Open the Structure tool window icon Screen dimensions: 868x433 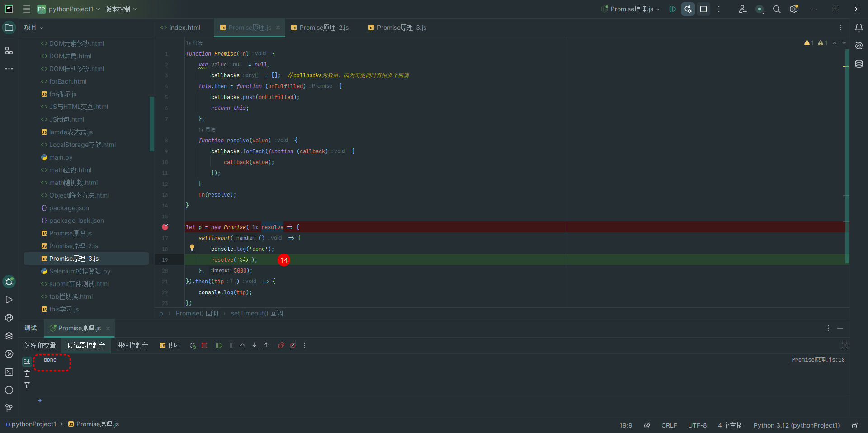[x=9, y=51]
